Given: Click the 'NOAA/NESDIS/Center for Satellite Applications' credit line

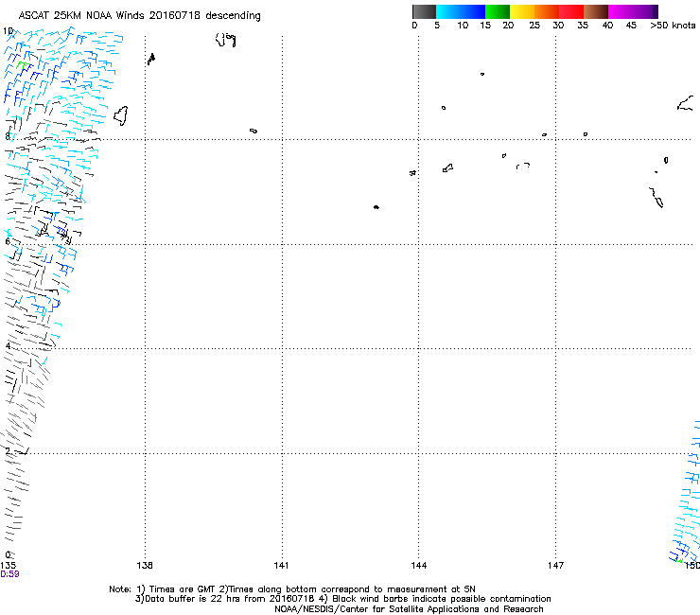Looking at the screenshot, I should [x=409, y=609].
